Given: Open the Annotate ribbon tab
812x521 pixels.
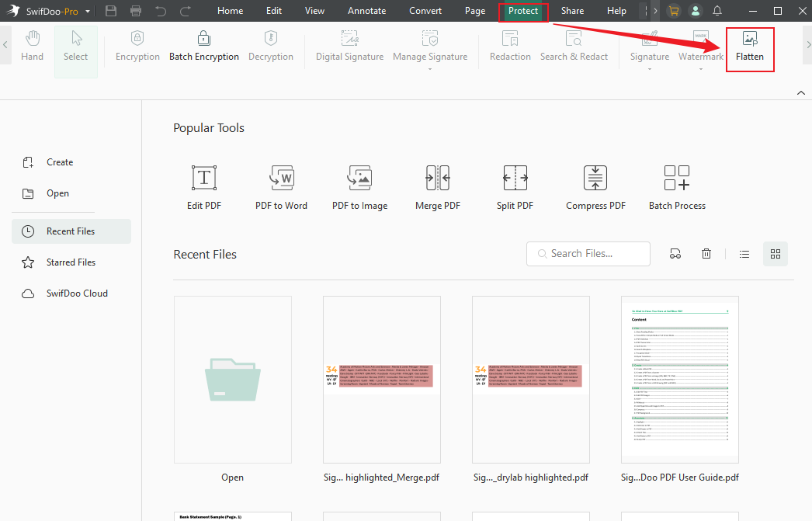Looking at the screenshot, I should tap(366, 11).
